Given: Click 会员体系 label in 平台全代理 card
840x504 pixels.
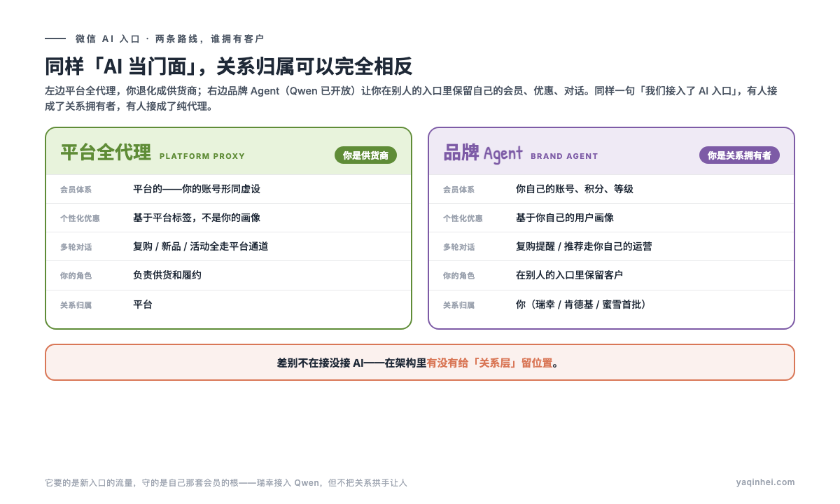Looking at the screenshot, I should pos(76,190).
